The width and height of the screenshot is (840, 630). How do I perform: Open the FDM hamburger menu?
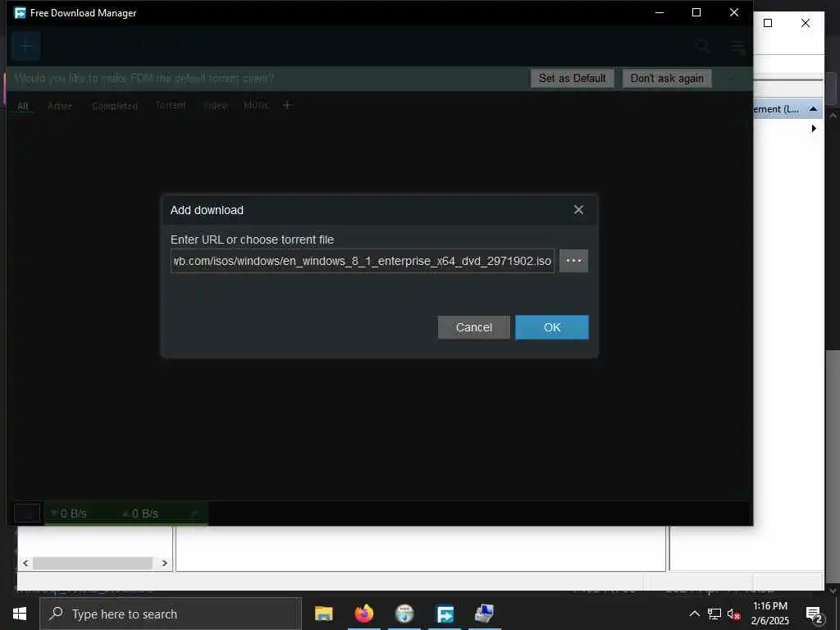point(738,47)
